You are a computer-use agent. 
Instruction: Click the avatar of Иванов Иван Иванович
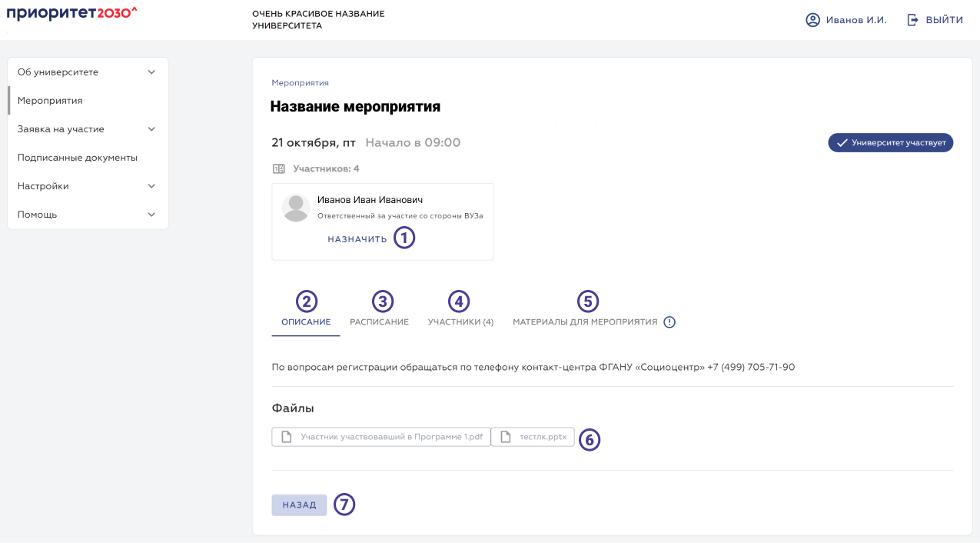(296, 208)
